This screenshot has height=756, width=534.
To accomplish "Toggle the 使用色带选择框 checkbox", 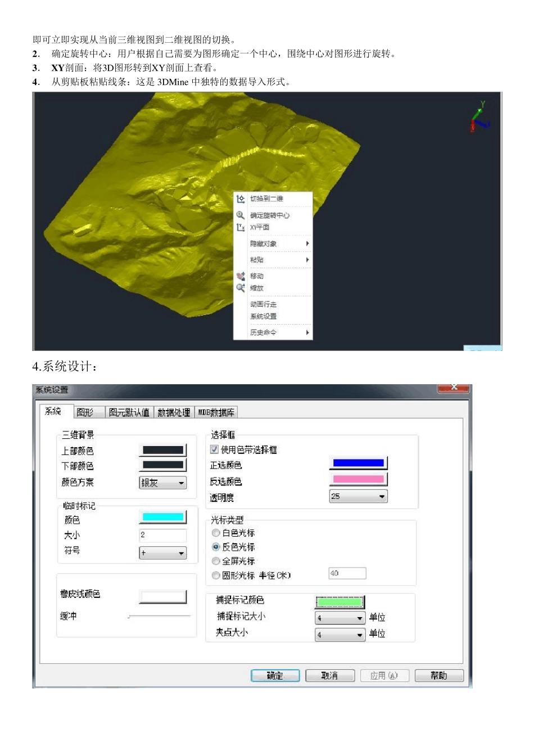I will tap(214, 449).
